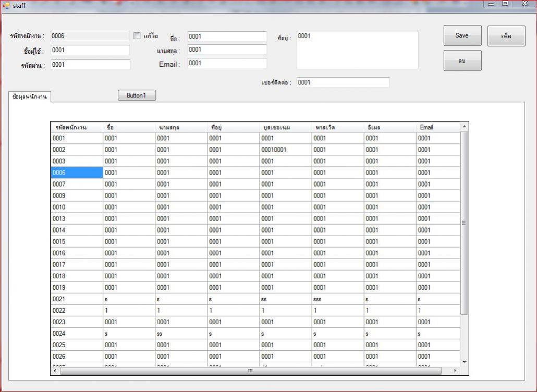Click the 00010001 cell in the grid

coord(285,150)
